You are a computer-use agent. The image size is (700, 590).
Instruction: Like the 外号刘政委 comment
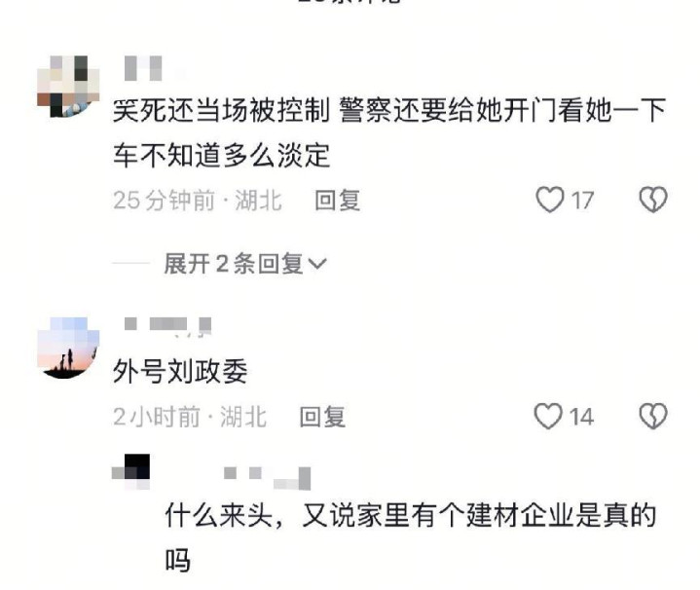pyautogui.click(x=548, y=417)
